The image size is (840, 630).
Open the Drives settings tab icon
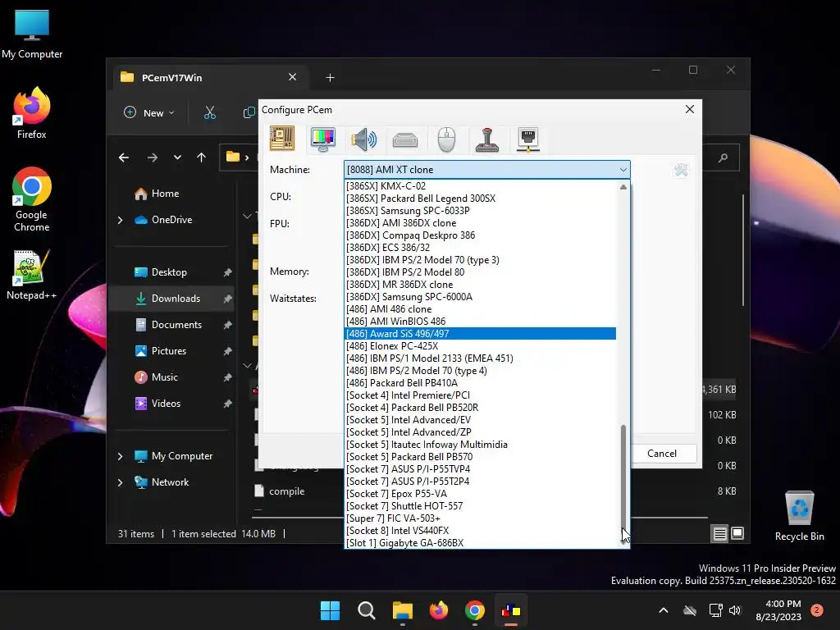point(405,140)
